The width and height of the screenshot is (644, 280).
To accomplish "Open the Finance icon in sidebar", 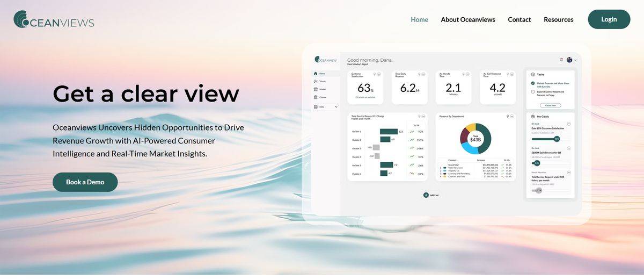I will click(316, 97).
